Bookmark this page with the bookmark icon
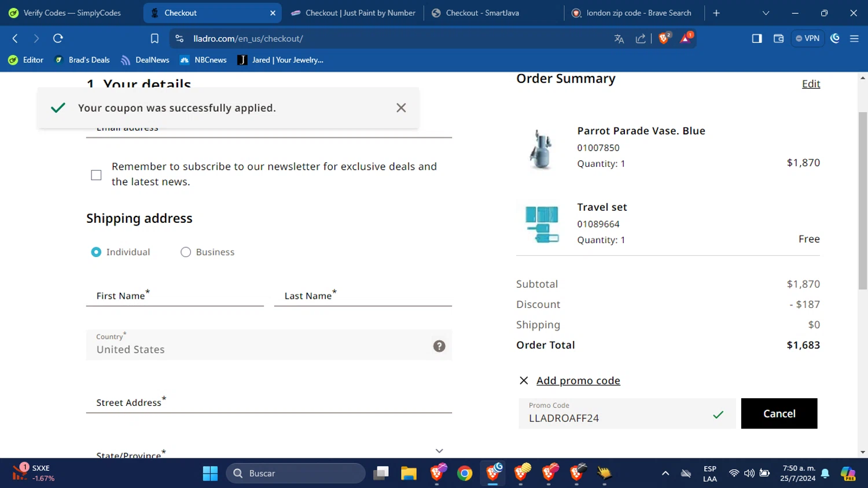Viewport: 868px width, 488px height. point(155,39)
